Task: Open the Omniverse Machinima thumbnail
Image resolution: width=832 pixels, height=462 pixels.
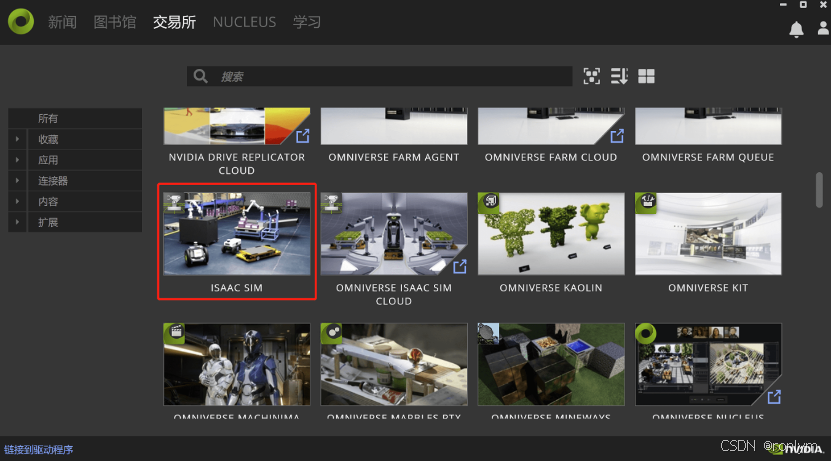Action: tap(237, 364)
